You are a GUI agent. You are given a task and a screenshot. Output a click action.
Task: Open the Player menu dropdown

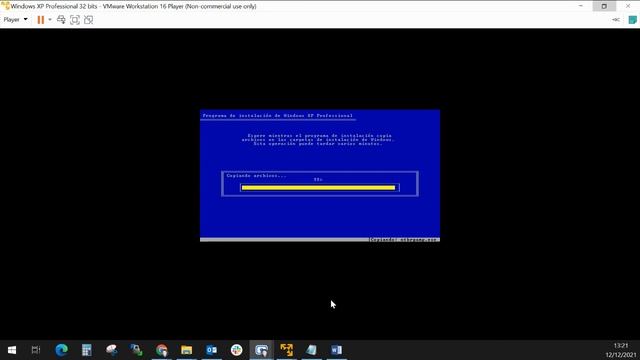(16, 20)
